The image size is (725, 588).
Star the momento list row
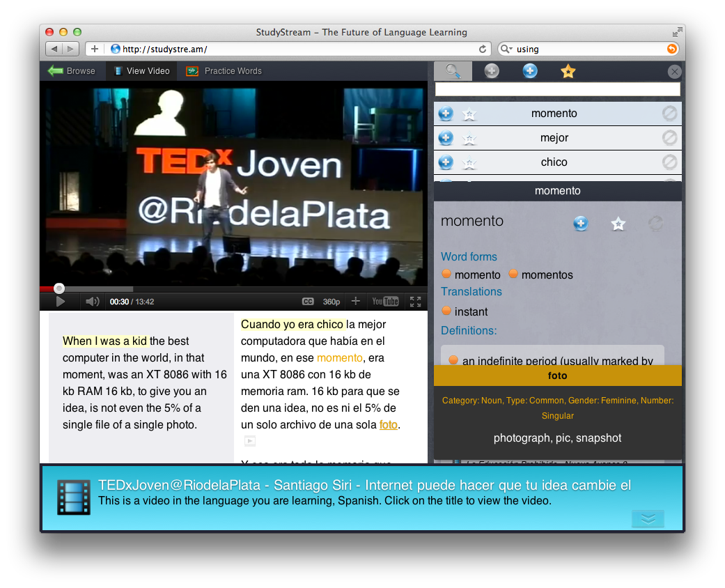[469, 114]
